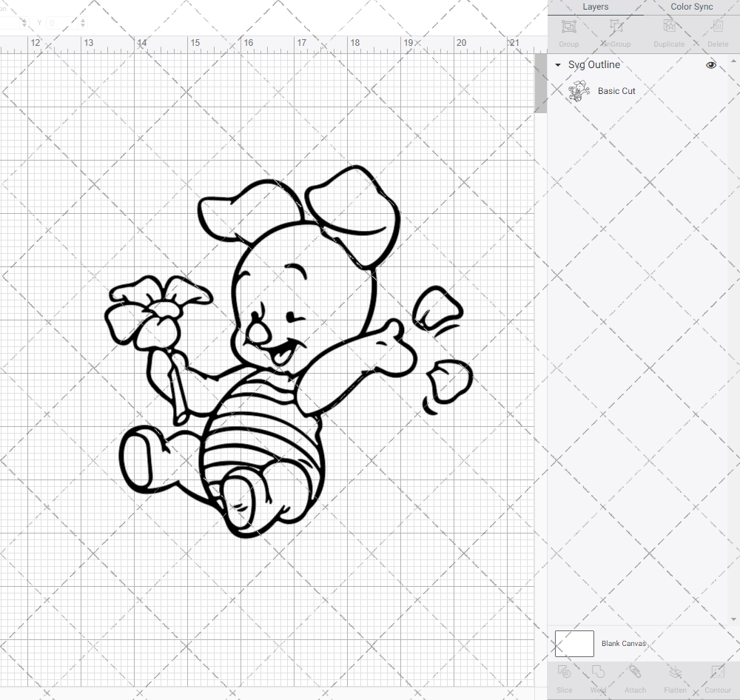
Task: Click the Group icon
Action: [x=568, y=31]
